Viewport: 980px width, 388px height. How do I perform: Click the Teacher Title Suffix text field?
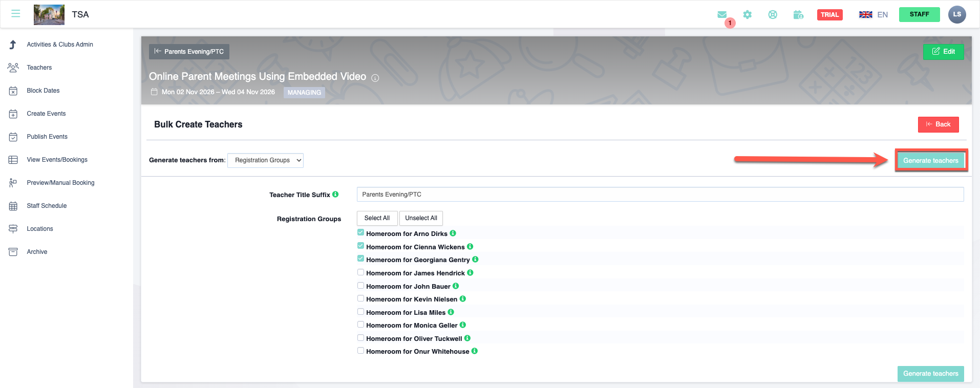pyautogui.click(x=659, y=195)
